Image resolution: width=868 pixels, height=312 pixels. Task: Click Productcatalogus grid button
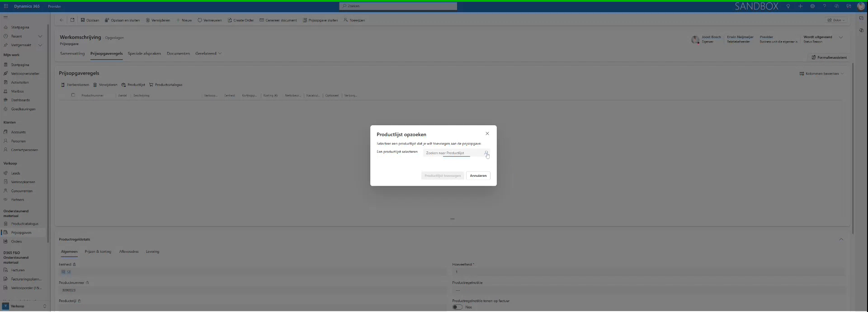[x=165, y=85]
